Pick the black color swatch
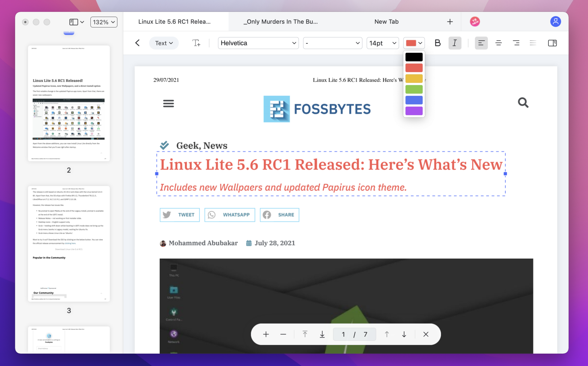This screenshot has width=588, height=366. tap(414, 57)
